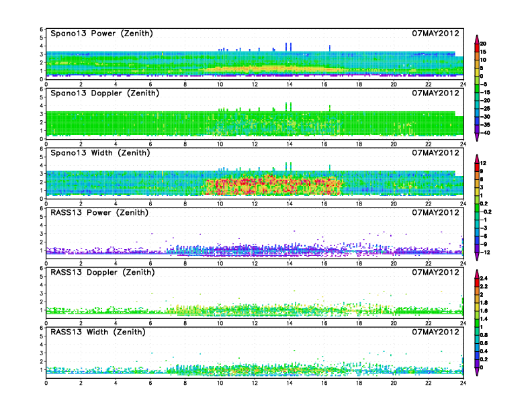Click the "-35" label on the top color bar
Screen dimensions: 532x411
tap(485, 125)
